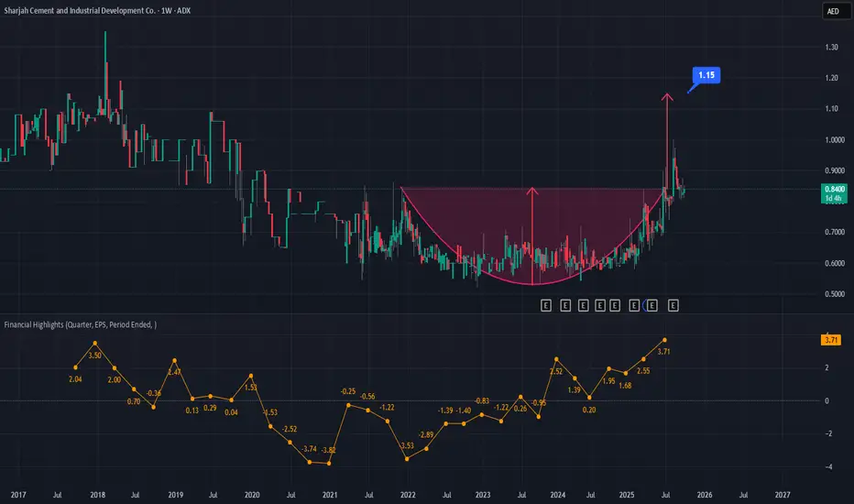Click the 2021 label on time axis
The width and height of the screenshot is (854, 504).
pos(330,495)
